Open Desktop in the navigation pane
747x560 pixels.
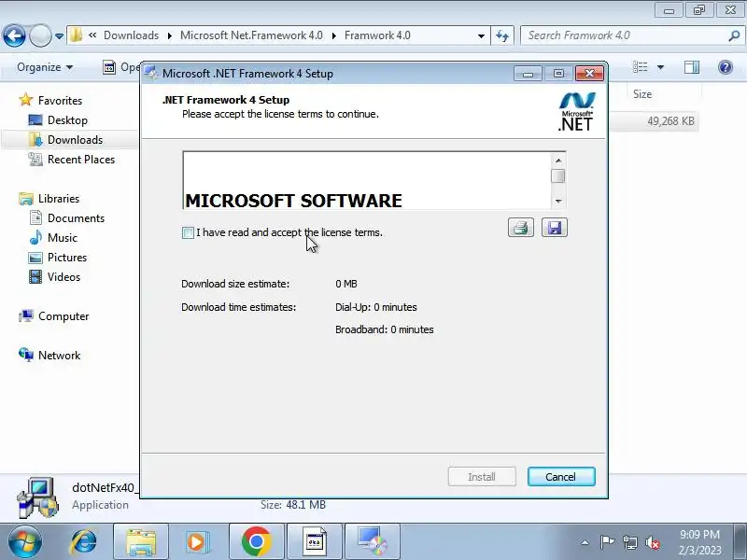coord(67,120)
